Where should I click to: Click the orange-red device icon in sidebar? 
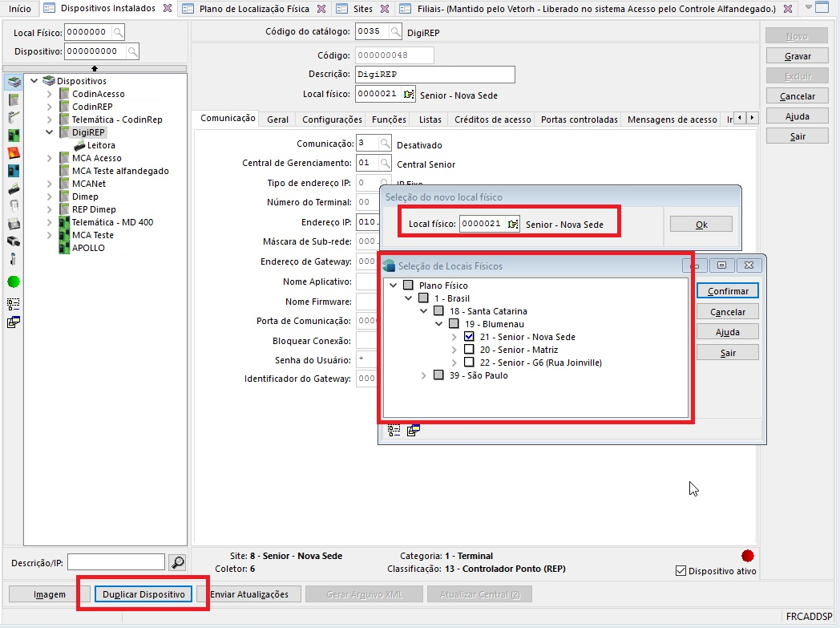click(x=14, y=152)
